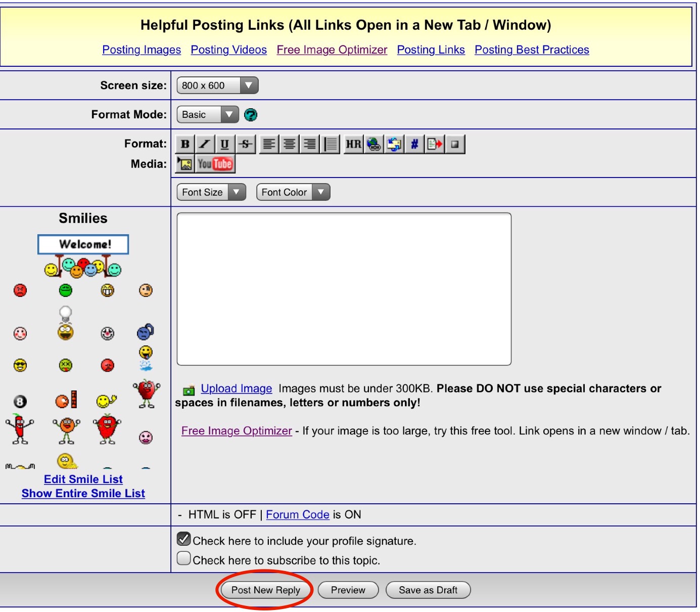Check subscribe to this topic checkbox
700x612 pixels.
click(x=184, y=558)
